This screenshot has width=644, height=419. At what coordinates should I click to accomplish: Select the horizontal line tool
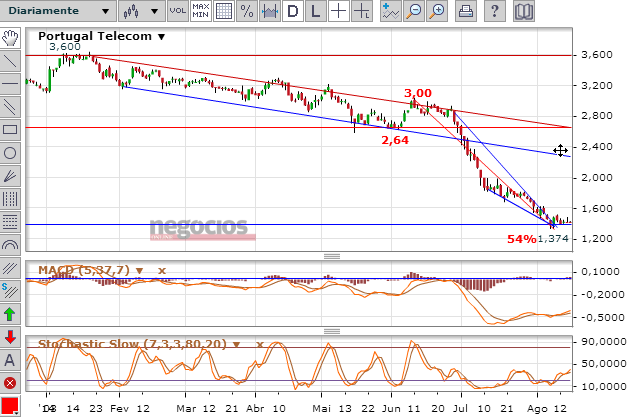pos(10,84)
